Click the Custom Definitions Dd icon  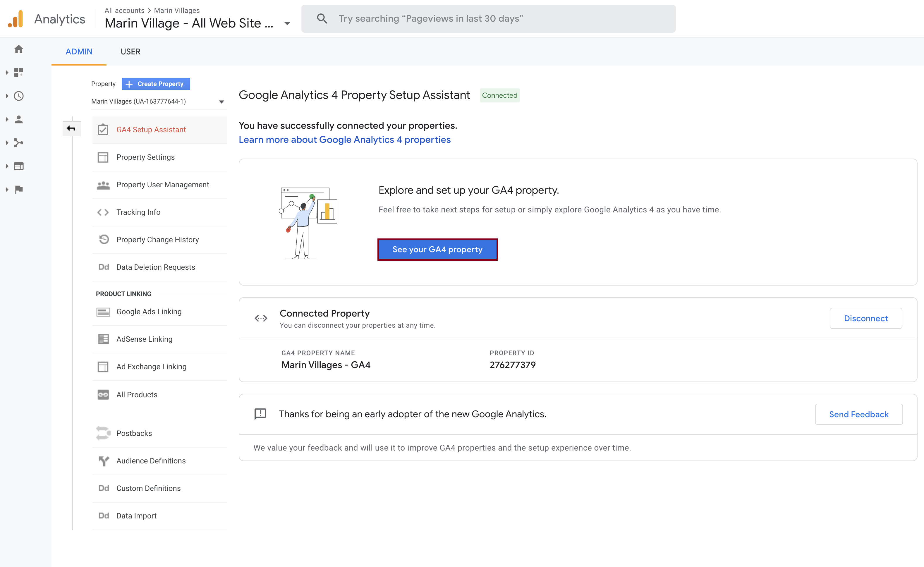(104, 488)
